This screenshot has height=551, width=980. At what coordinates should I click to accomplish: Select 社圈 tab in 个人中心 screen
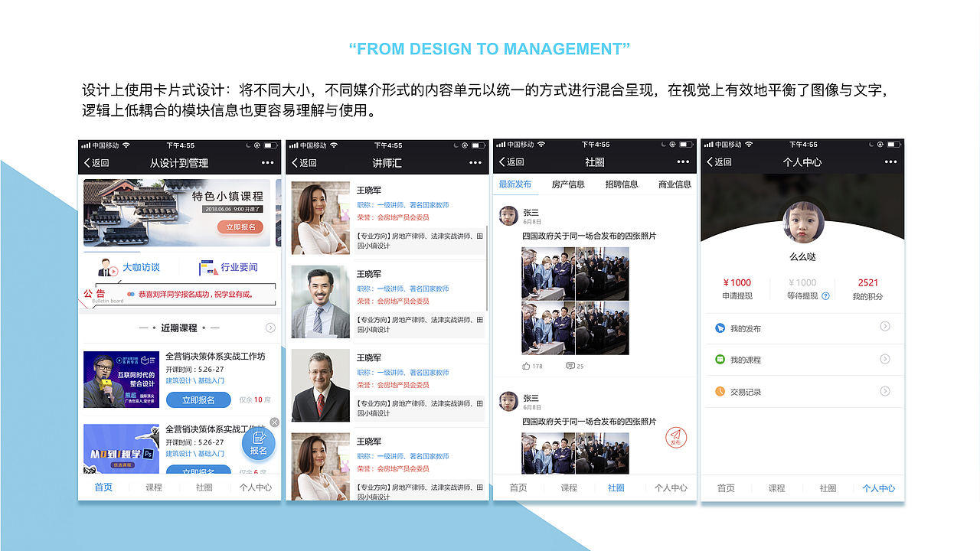click(x=828, y=488)
